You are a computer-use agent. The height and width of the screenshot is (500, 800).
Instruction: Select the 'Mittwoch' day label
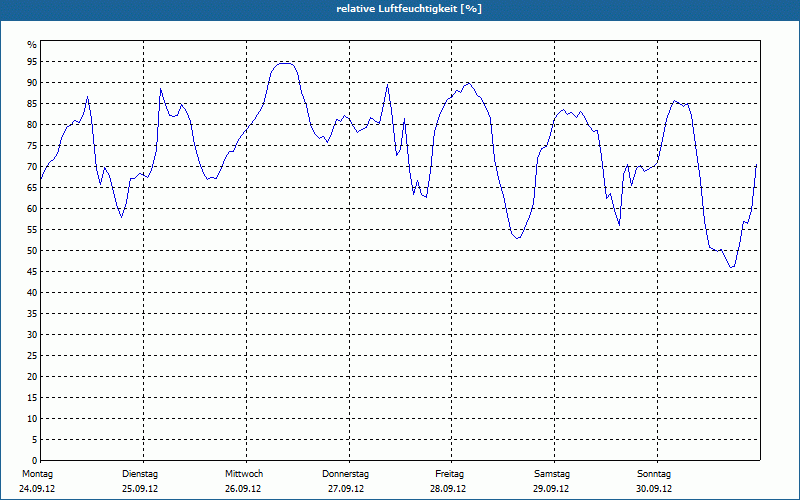pyautogui.click(x=244, y=474)
